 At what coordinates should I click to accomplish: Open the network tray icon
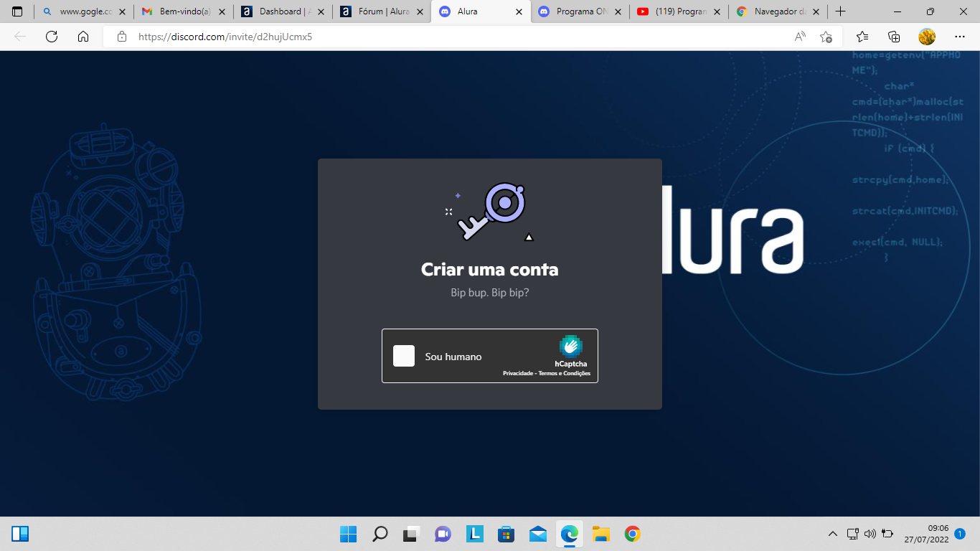[x=852, y=534]
